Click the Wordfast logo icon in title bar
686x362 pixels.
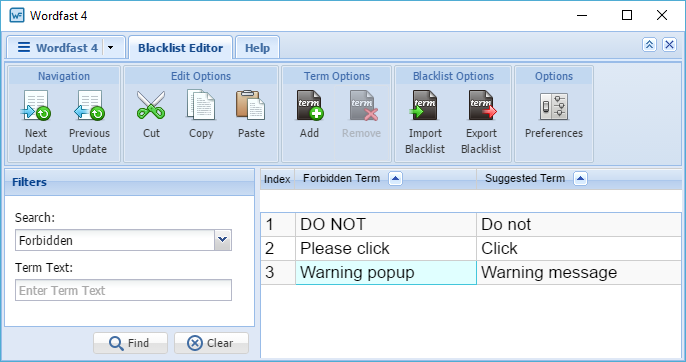pyautogui.click(x=17, y=16)
